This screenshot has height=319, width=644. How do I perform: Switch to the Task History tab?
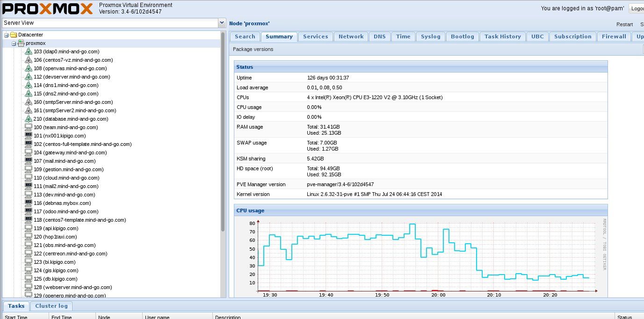(503, 36)
